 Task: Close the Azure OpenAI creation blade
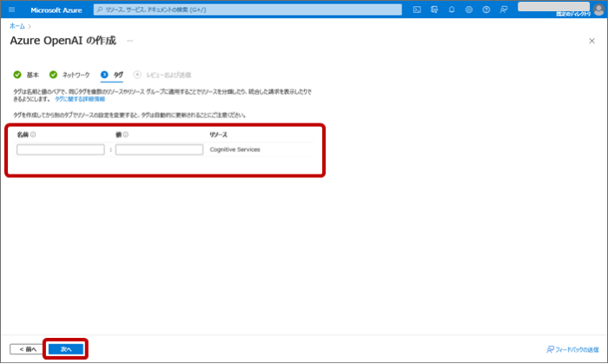(591, 41)
